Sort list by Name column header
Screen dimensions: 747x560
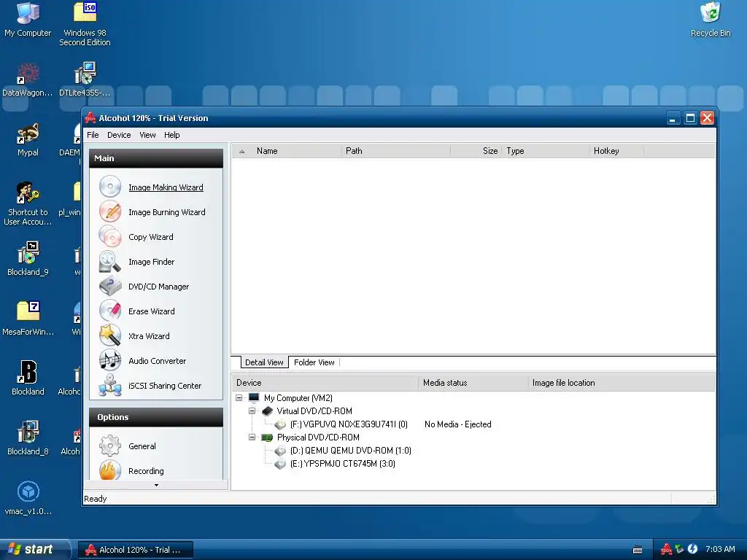click(296, 151)
